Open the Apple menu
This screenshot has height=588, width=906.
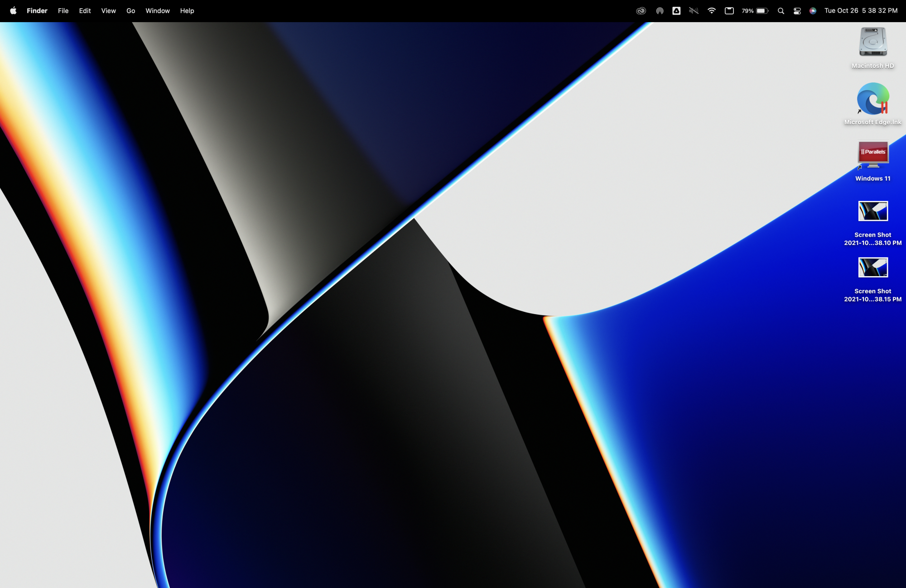(x=13, y=10)
